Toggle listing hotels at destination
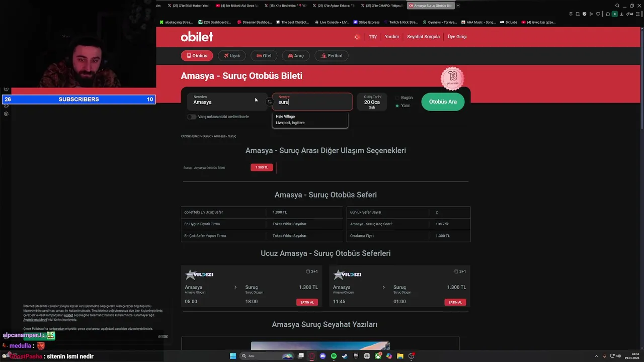The width and height of the screenshot is (644, 362). pyautogui.click(x=191, y=117)
